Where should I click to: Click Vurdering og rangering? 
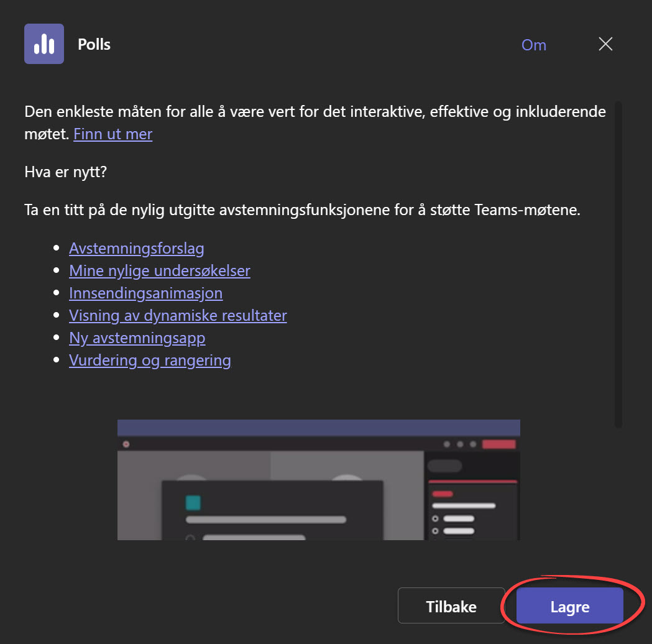coord(150,360)
